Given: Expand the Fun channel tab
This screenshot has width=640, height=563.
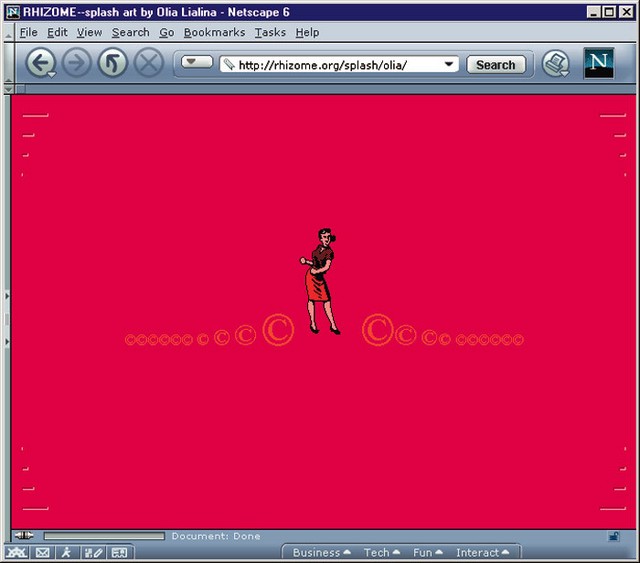Looking at the screenshot, I should (x=428, y=552).
